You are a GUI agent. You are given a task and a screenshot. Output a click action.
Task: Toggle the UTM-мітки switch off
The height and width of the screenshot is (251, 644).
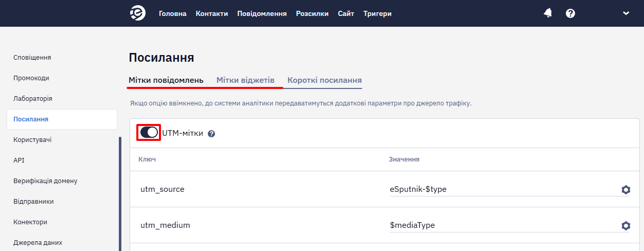click(149, 133)
